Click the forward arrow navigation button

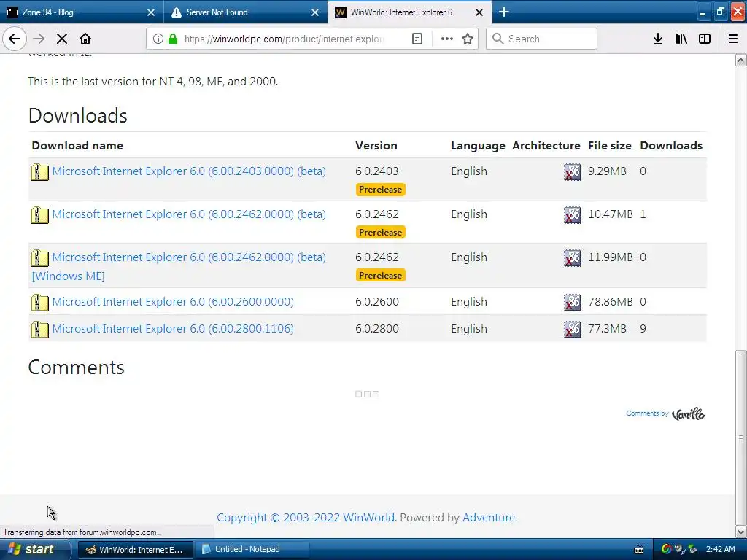[39, 39]
